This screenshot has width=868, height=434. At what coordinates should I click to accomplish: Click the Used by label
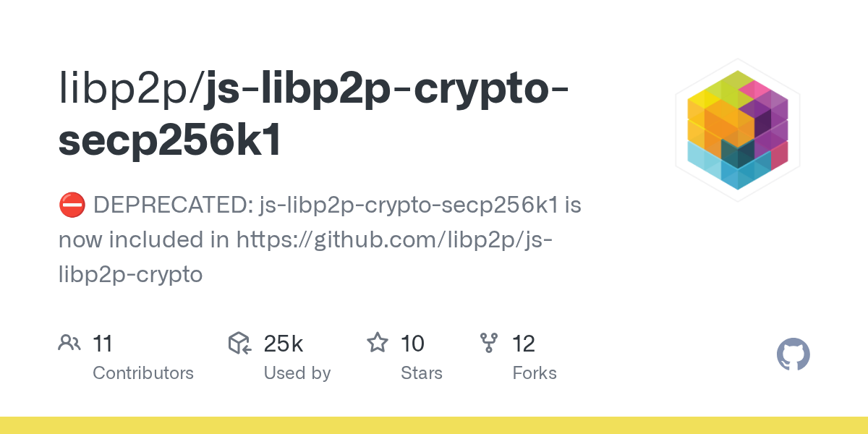click(297, 373)
